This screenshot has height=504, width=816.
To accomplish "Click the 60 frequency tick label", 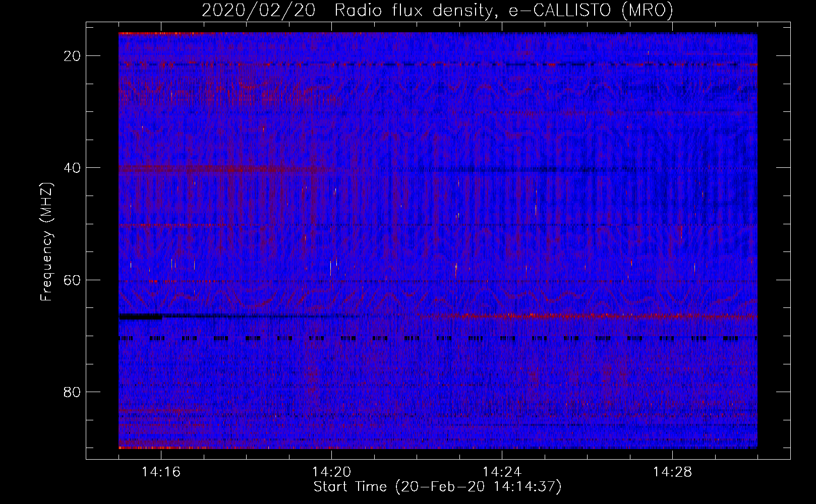I will [x=72, y=280].
